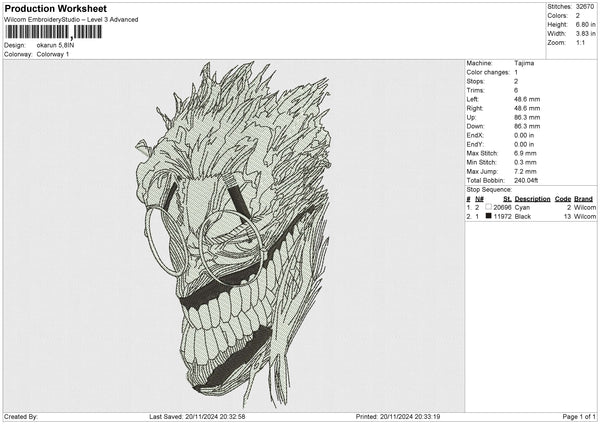Click the Description column header

[x=533, y=199]
